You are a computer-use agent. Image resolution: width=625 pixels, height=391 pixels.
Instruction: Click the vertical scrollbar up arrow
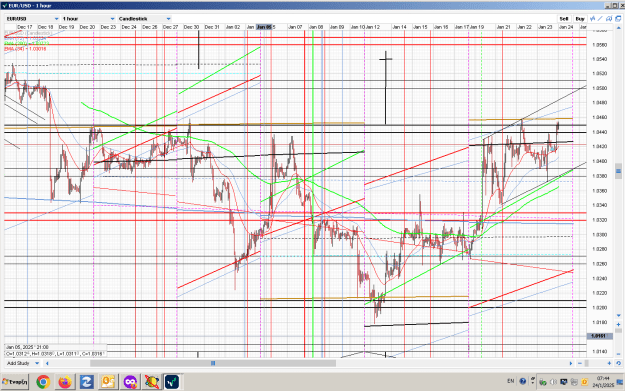click(x=618, y=28)
